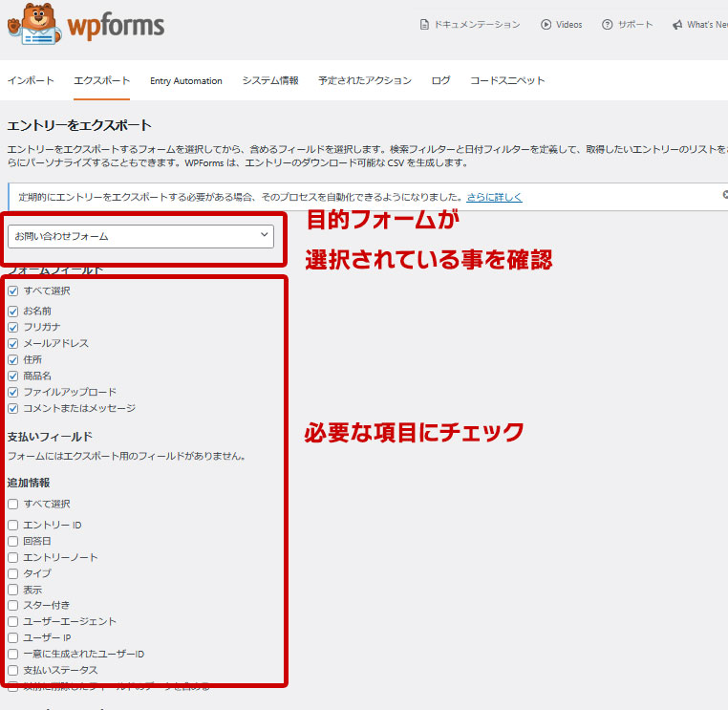
Task: Check the スター付き option
Action: point(13,606)
